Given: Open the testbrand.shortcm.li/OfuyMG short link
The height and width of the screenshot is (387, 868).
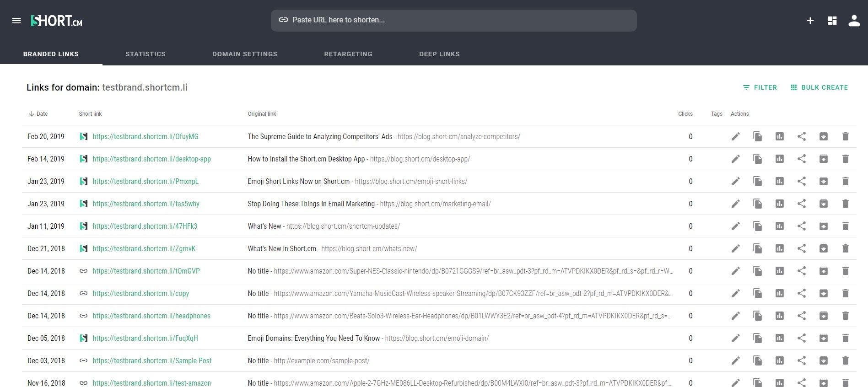Looking at the screenshot, I should tap(146, 136).
